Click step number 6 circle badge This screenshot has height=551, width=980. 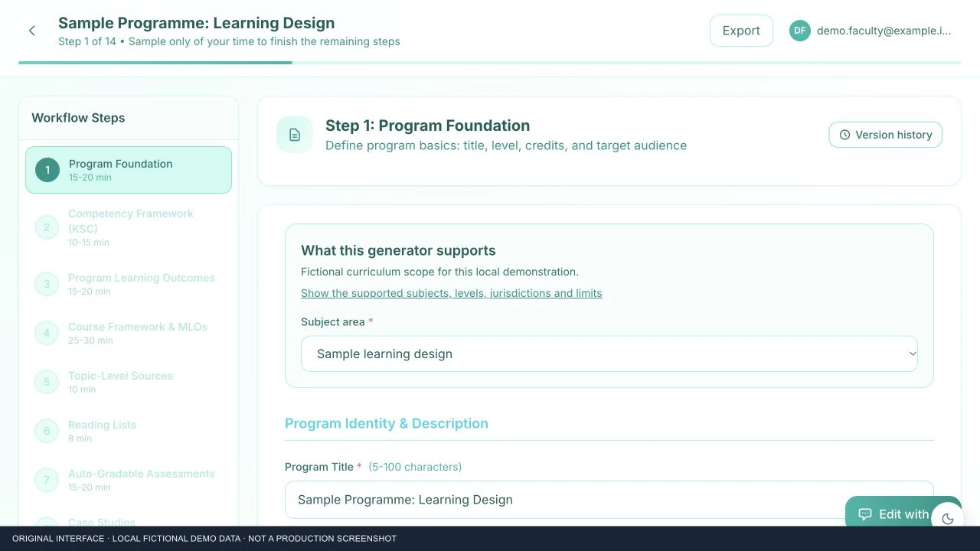(x=47, y=431)
